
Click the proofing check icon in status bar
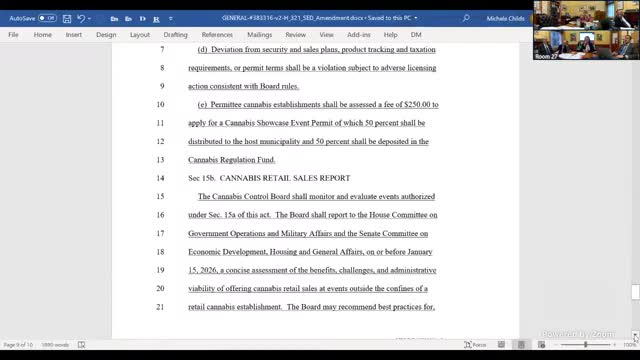point(82,345)
